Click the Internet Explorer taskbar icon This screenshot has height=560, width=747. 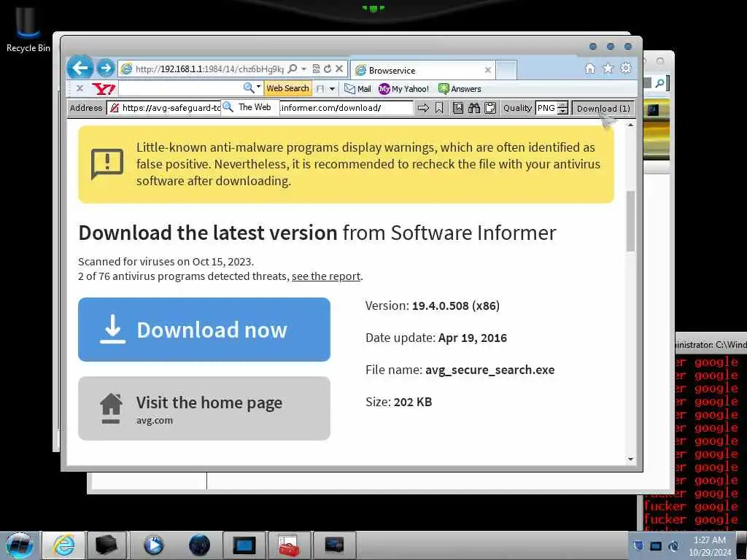click(x=63, y=545)
